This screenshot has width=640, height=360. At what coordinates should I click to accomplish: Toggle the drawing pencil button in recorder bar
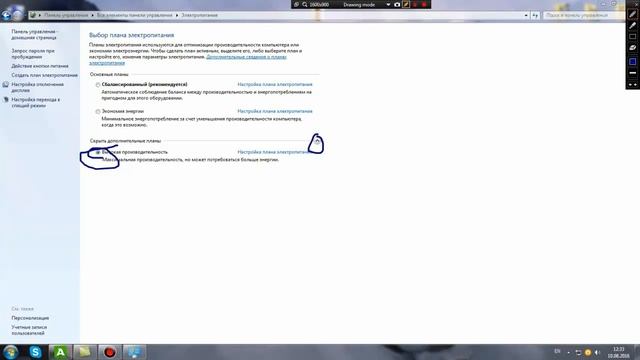[406, 4]
